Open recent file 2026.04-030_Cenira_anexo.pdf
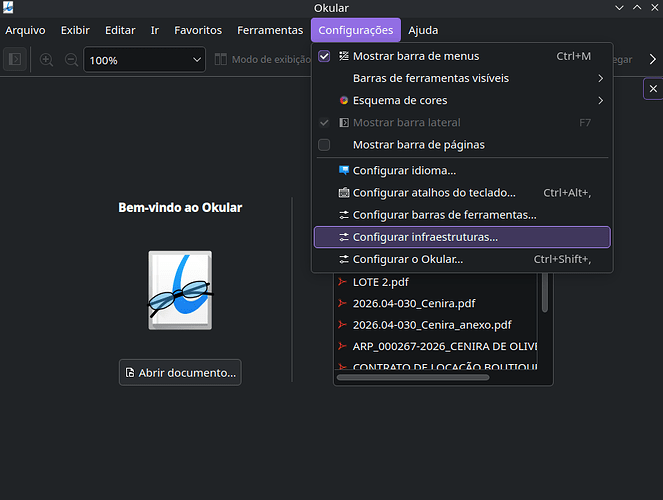Viewport: 663px width, 500px height. (436, 325)
